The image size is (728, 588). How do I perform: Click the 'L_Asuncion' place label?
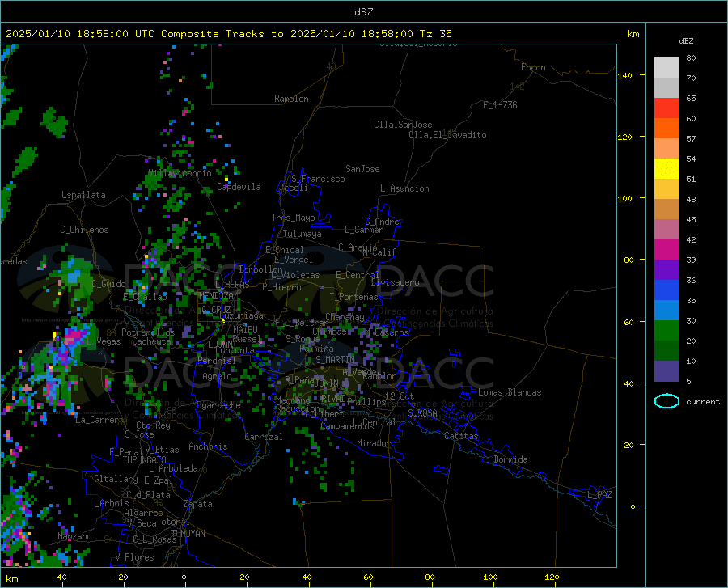coord(404,188)
